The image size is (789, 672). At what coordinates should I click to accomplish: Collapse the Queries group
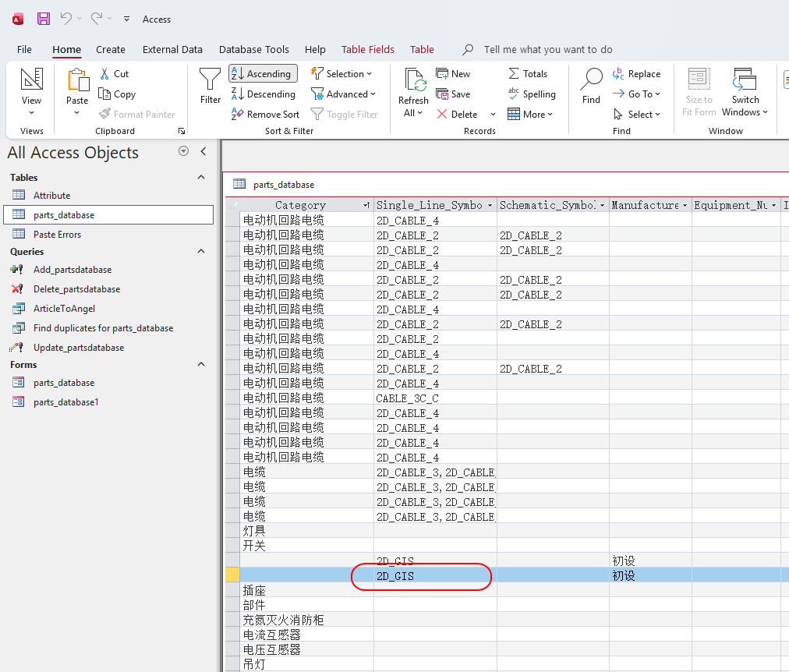(x=201, y=251)
